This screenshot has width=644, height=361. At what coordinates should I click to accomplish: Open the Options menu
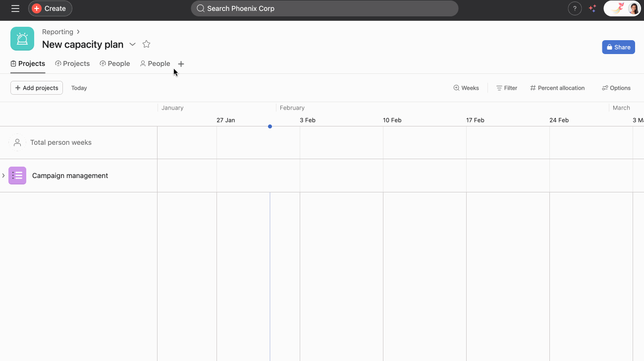(x=616, y=88)
